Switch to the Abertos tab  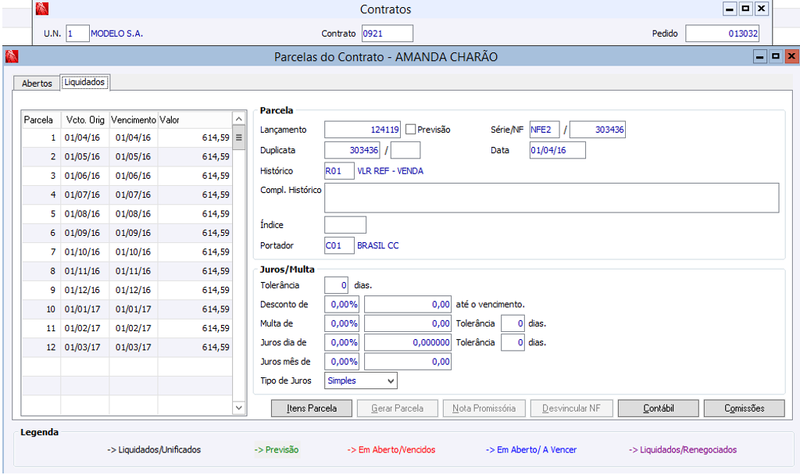pos(37,83)
